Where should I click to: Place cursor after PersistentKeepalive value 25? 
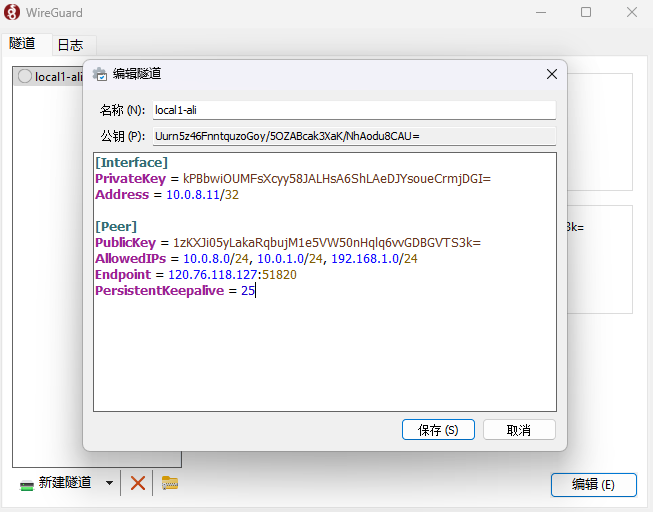(257, 291)
